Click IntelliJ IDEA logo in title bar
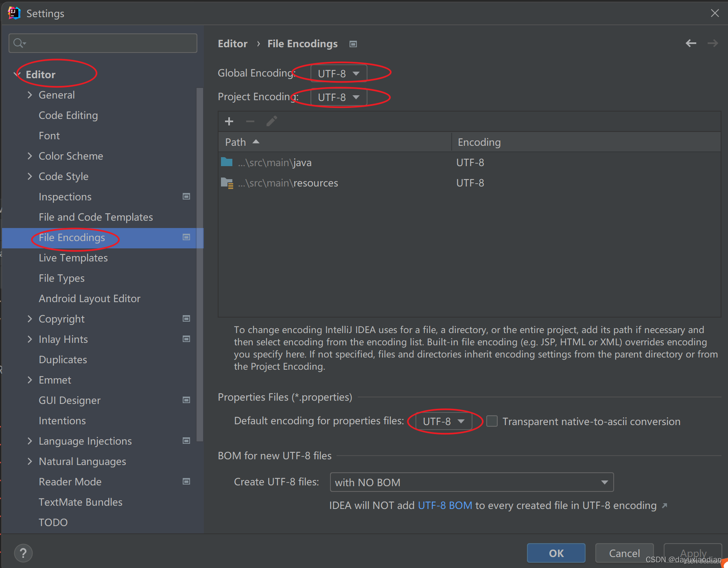This screenshot has height=568, width=728. (14, 13)
